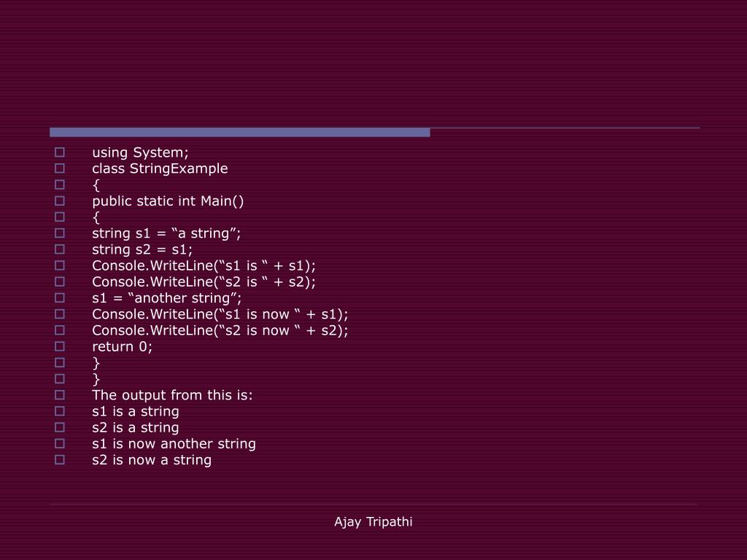
Task: Select the bullet next to "public static int Main()"
Action: pos(60,201)
